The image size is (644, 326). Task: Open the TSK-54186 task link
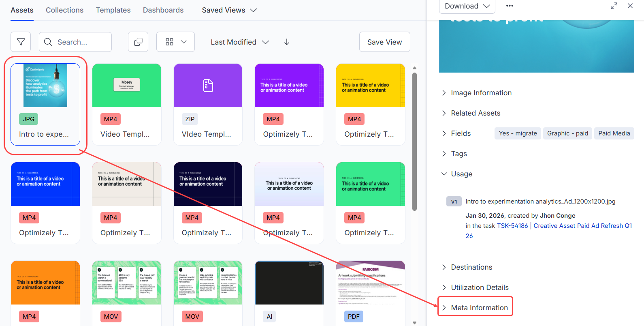click(x=512, y=226)
